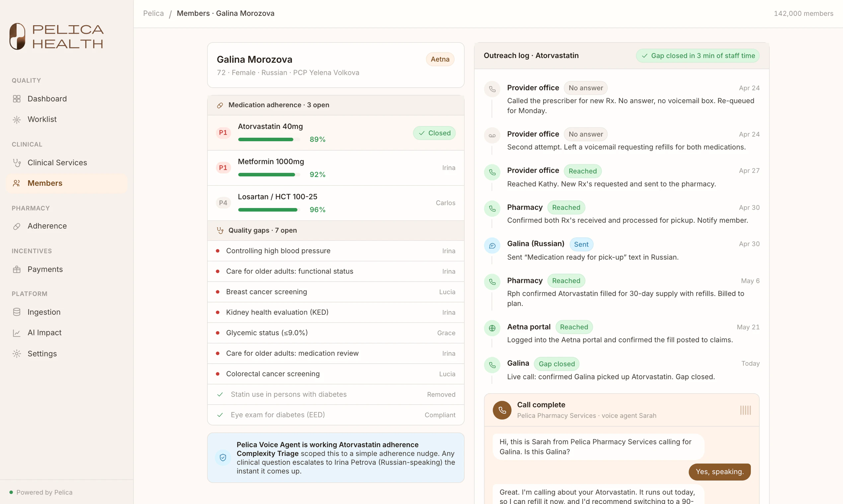Click the "Yes, speaking." chat bubble
This screenshot has height=504, width=843.
[720, 472]
